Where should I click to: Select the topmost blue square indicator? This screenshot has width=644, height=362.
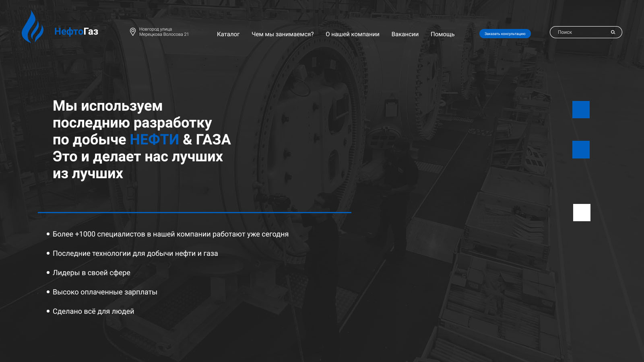[x=581, y=110]
